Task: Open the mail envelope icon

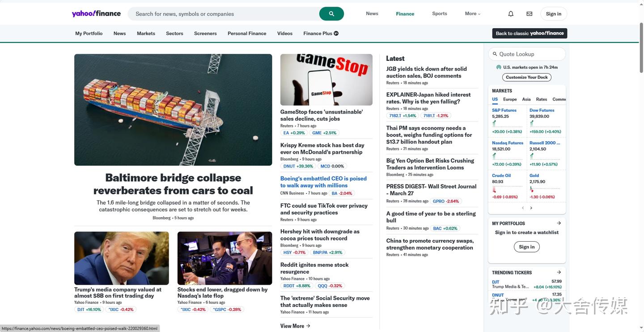Action: 530,14
